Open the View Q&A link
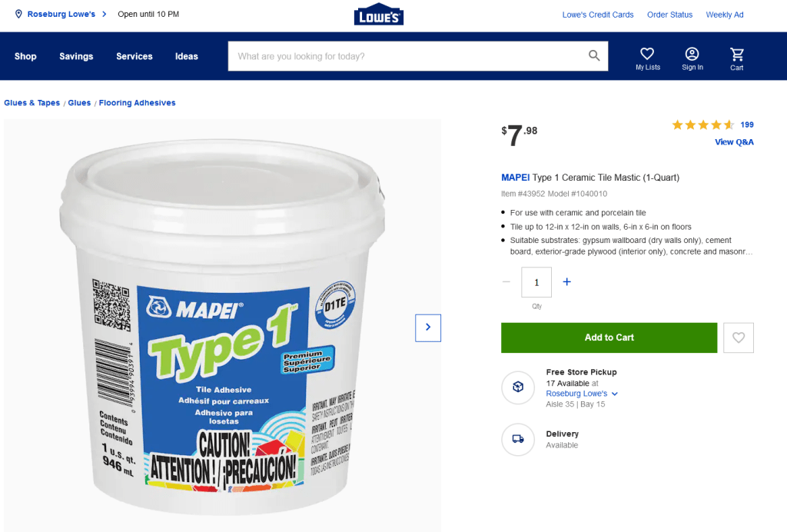The image size is (787, 532). 734,142
